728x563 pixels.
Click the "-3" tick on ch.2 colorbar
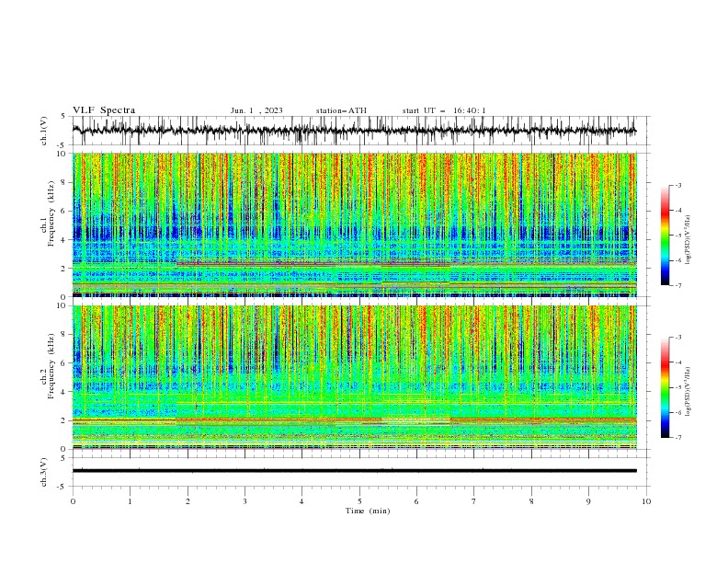[678, 338]
